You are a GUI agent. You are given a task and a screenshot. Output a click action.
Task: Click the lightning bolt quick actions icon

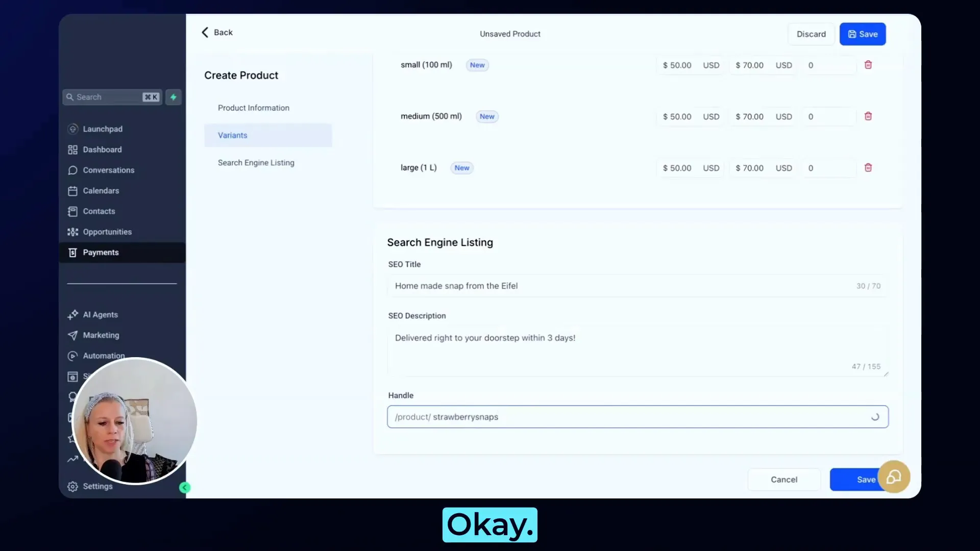point(174,97)
